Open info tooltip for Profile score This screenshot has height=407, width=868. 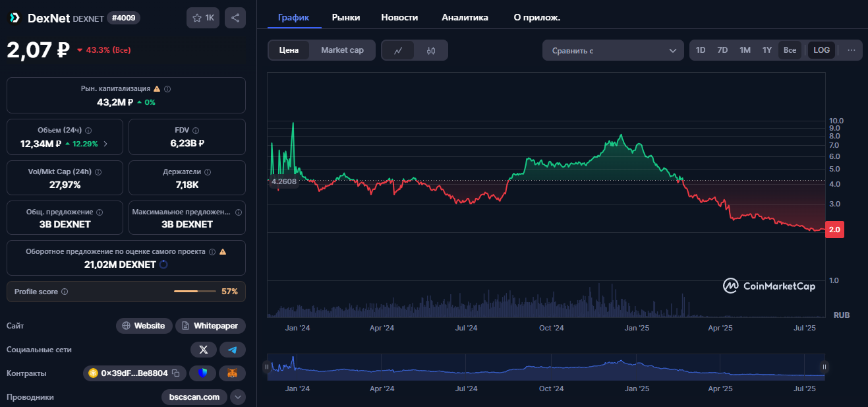(64, 292)
